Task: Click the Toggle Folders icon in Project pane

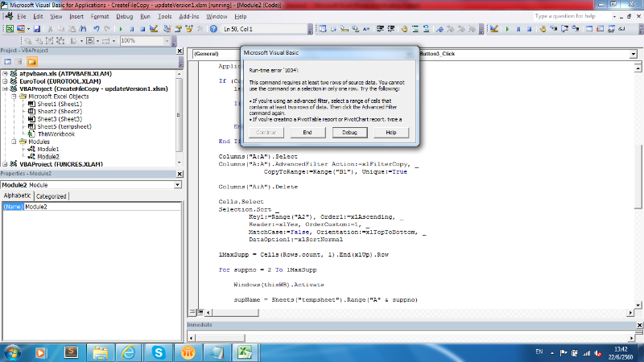Action: [34, 61]
